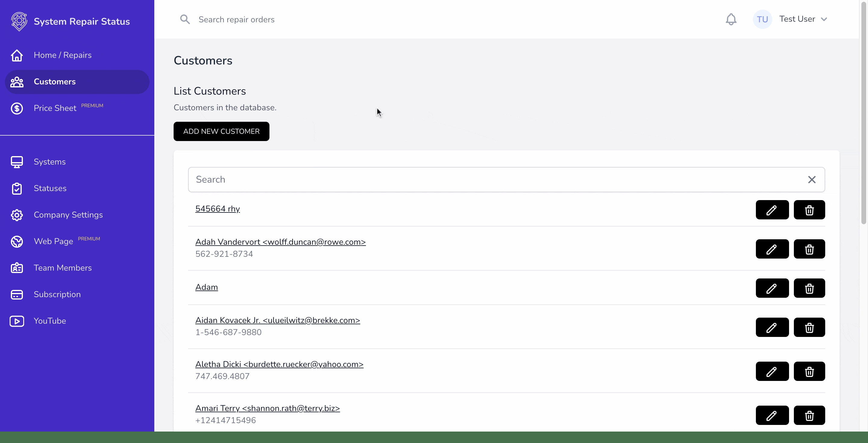
Task: Open the Company Settings menu item
Action: tap(77, 215)
